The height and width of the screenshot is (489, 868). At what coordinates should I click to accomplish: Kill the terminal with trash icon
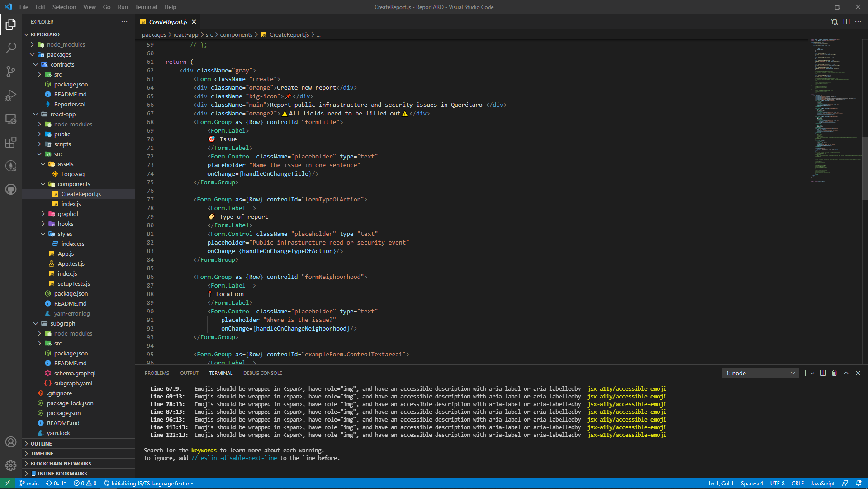835,373
